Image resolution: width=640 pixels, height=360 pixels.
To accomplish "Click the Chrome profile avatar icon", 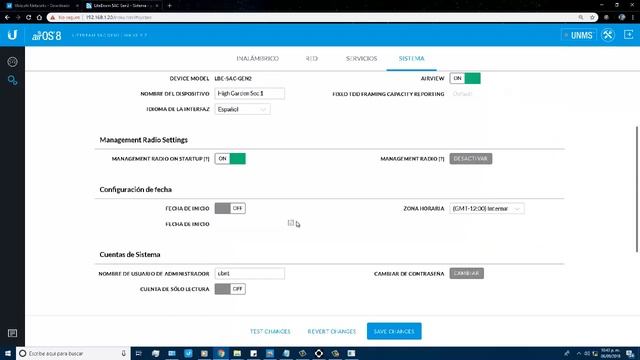I will [x=622, y=18].
